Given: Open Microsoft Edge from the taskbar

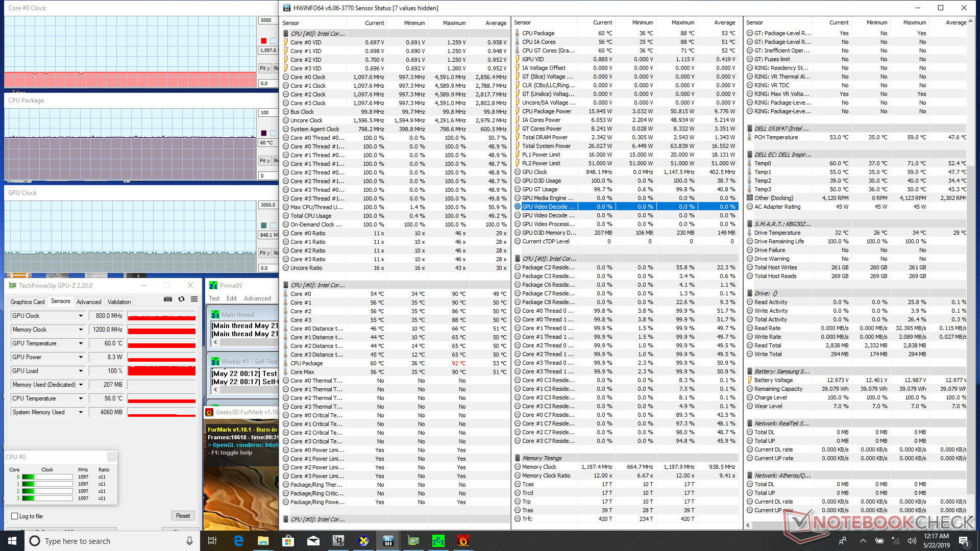Looking at the screenshot, I should 238,541.
